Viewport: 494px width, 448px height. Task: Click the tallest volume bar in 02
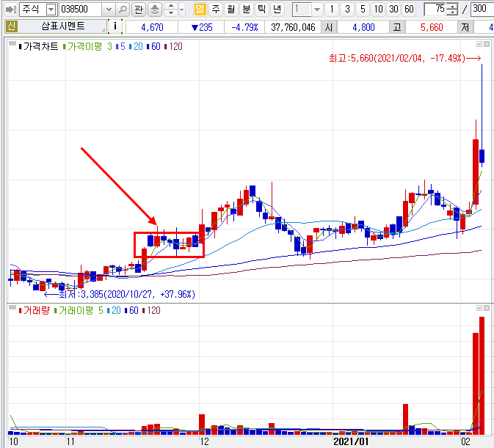coord(482,375)
